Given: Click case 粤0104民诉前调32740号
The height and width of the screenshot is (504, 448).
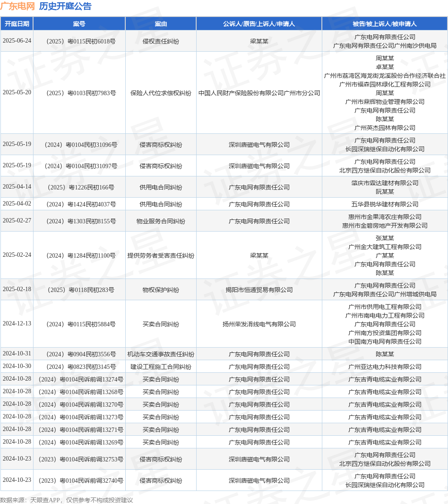Looking at the screenshot, I should pyautogui.click(x=81, y=481).
